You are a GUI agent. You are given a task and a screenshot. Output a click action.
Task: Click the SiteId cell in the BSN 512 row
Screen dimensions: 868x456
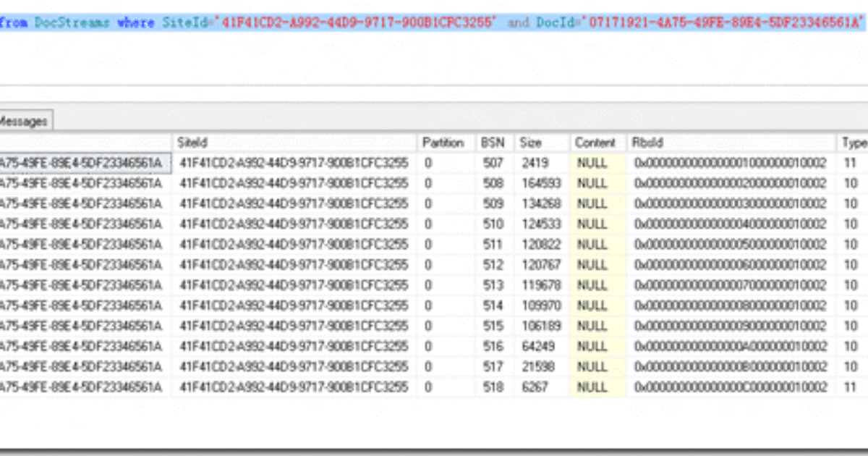pyautogui.click(x=294, y=265)
